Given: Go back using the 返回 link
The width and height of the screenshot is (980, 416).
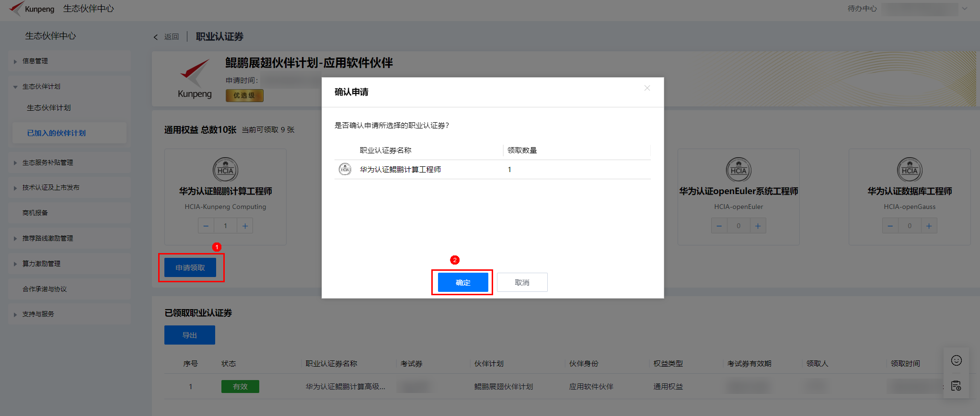Looking at the screenshot, I should coord(172,36).
